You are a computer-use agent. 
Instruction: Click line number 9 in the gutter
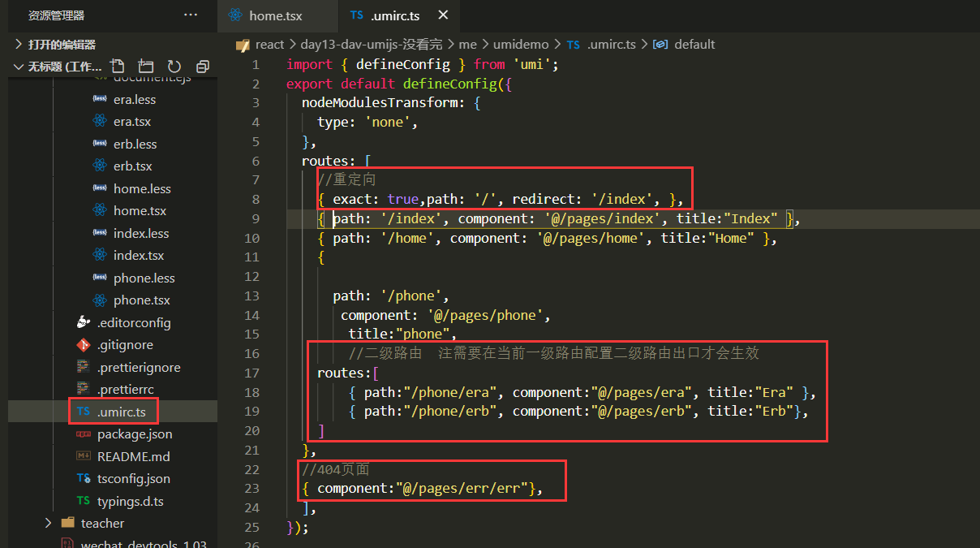pos(256,218)
